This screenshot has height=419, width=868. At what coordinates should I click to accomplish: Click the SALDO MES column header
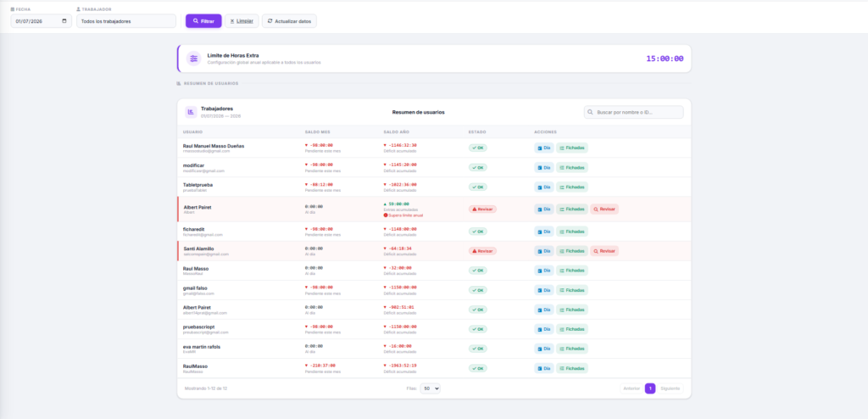(x=317, y=132)
